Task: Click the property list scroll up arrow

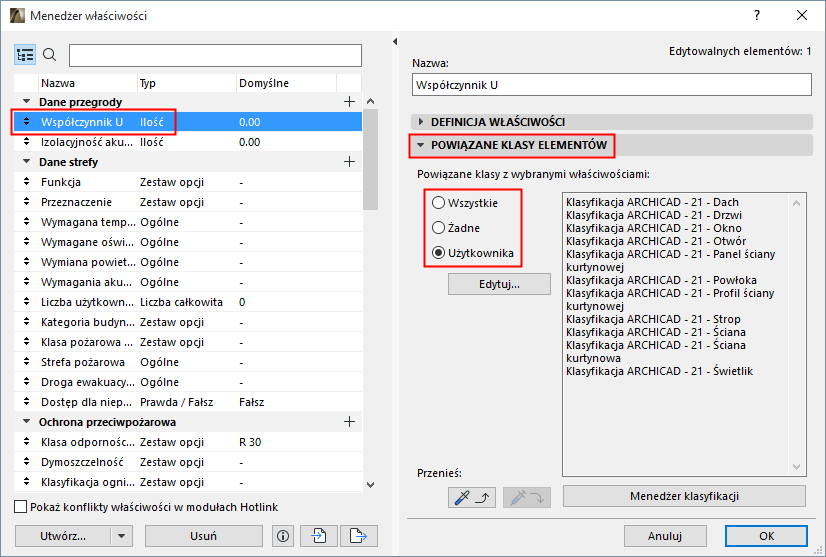Action: point(370,101)
